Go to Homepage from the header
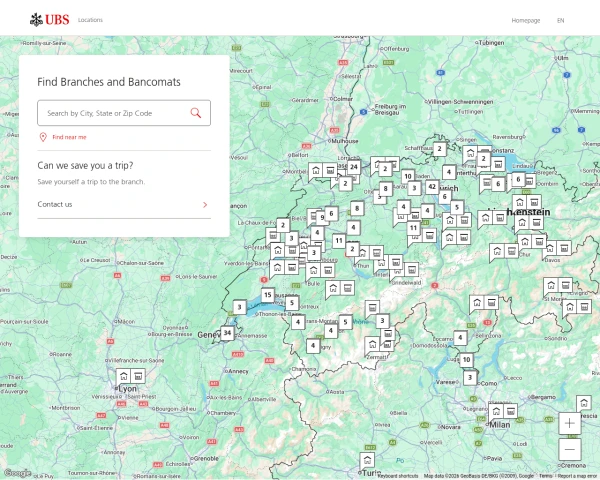 pyautogui.click(x=526, y=21)
